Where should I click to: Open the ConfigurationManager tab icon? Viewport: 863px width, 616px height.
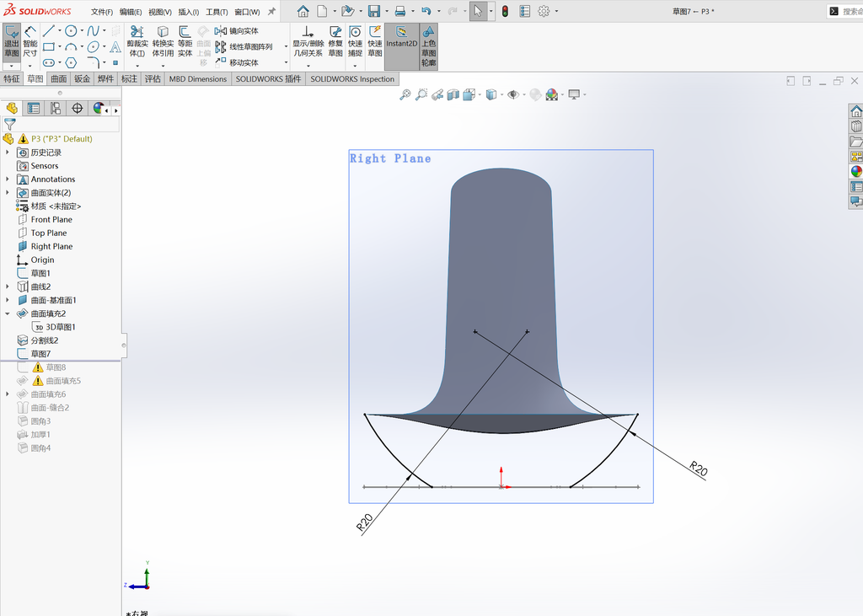click(55, 109)
